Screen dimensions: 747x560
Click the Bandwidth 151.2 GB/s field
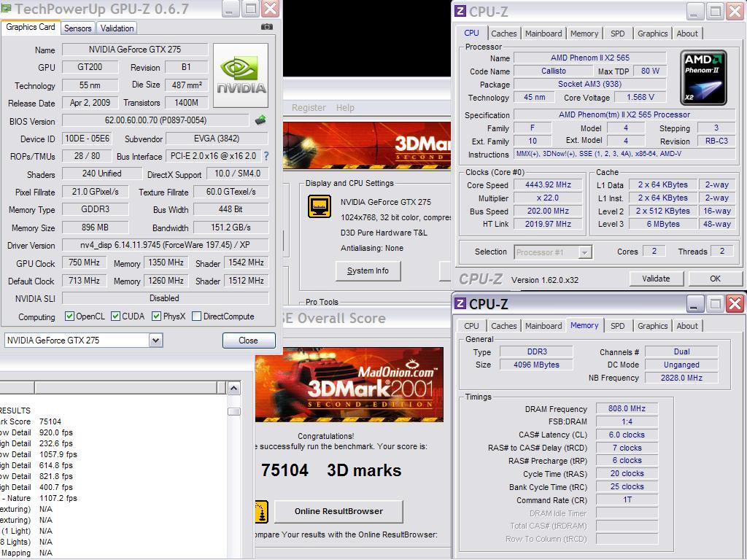[x=231, y=227]
